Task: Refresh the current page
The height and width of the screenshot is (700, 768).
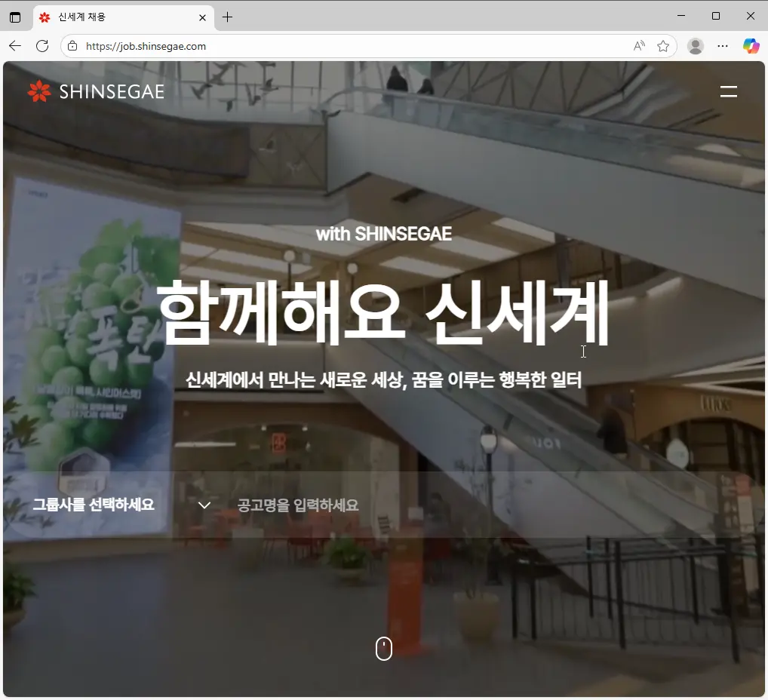Action: [42, 46]
